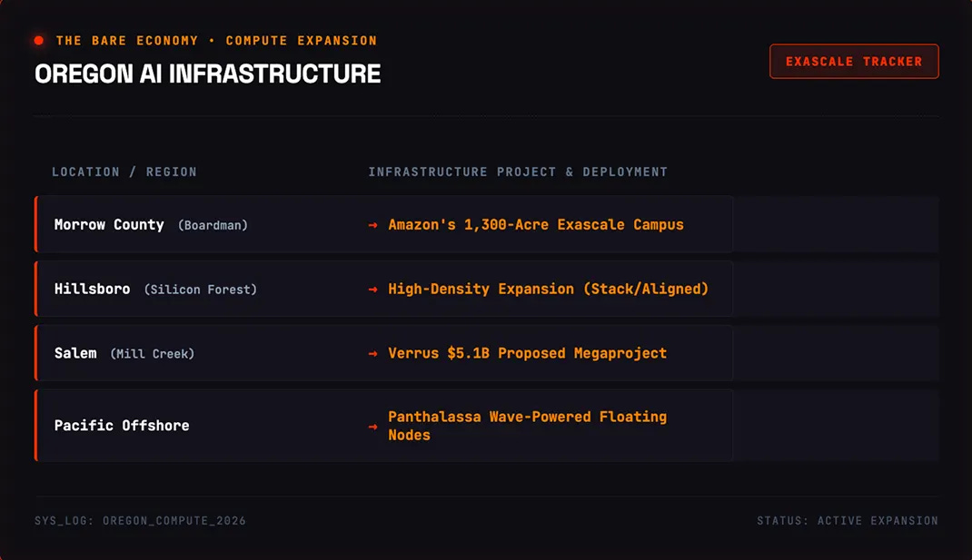
Task: Click the arrow icon in the Pacific Offshore row
Action: pos(372,427)
